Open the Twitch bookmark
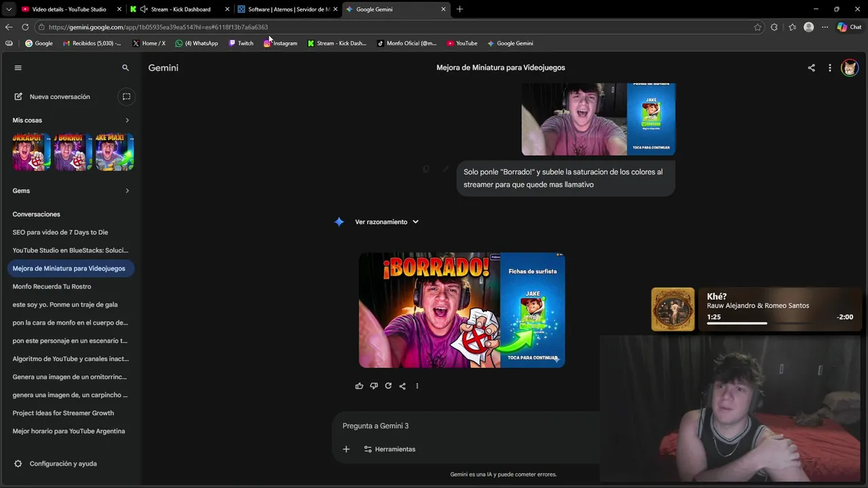Image resolution: width=868 pixels, height=488 pixels. (x=241, y=43)
